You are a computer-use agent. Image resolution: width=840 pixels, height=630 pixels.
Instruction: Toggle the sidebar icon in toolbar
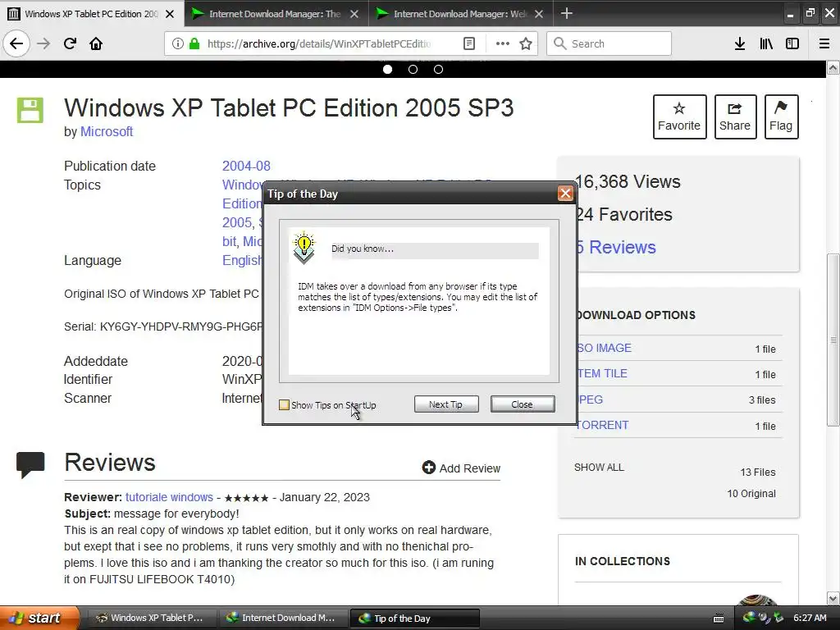click(792, 43)
